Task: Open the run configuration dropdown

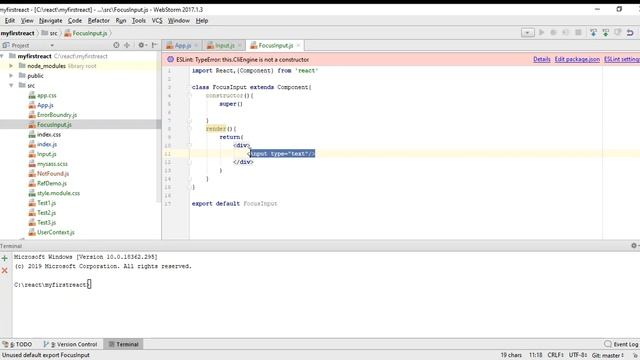Action: [527, 33]
